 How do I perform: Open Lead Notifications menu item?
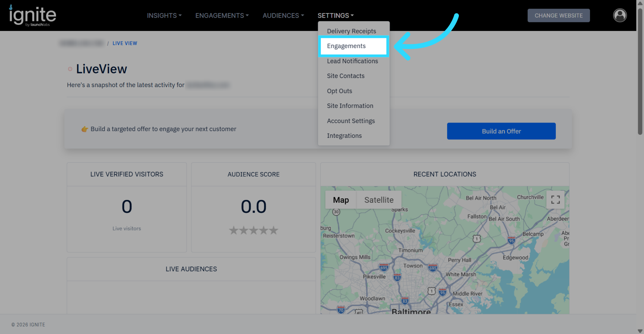pyautogui.click(x=352, y=61)
